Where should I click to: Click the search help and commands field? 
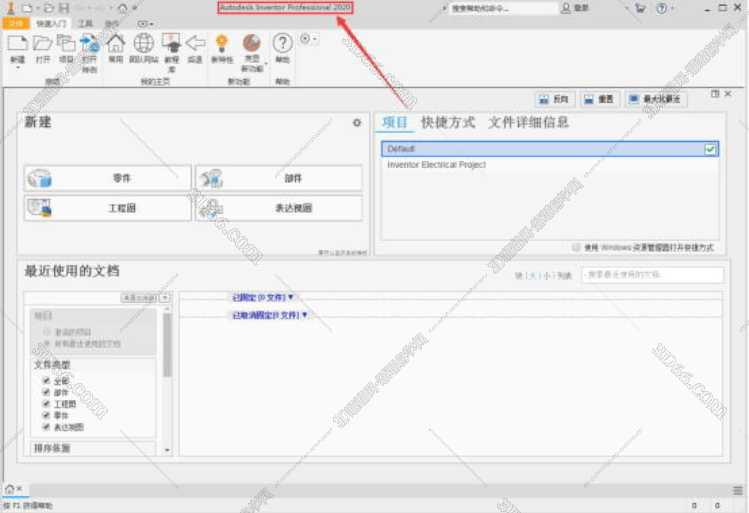click(503, 8)
